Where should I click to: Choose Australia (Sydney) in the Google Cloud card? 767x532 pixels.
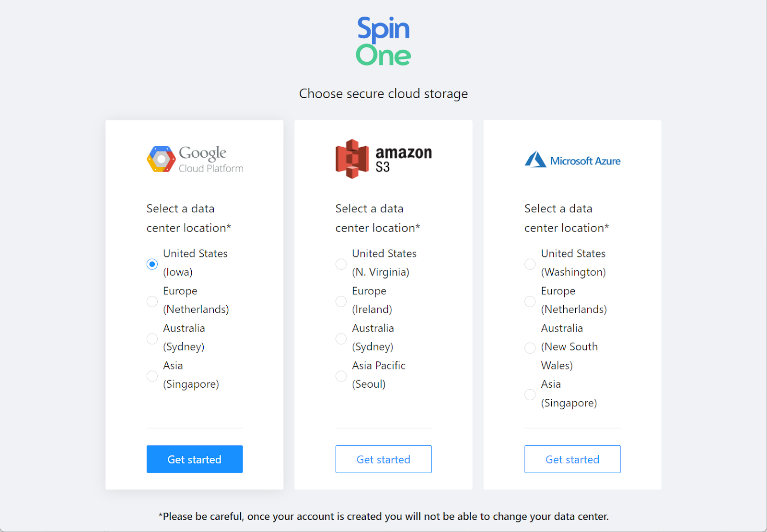tap(152, 338)
